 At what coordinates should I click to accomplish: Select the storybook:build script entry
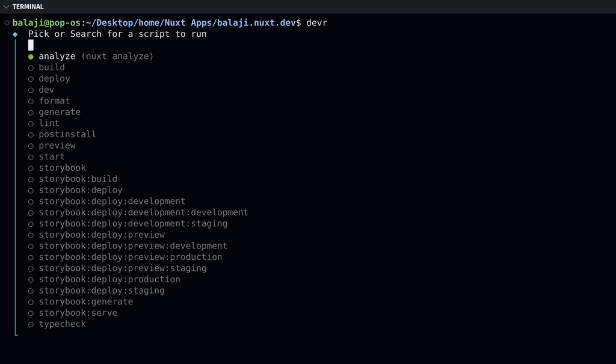[x=78, y=179]
